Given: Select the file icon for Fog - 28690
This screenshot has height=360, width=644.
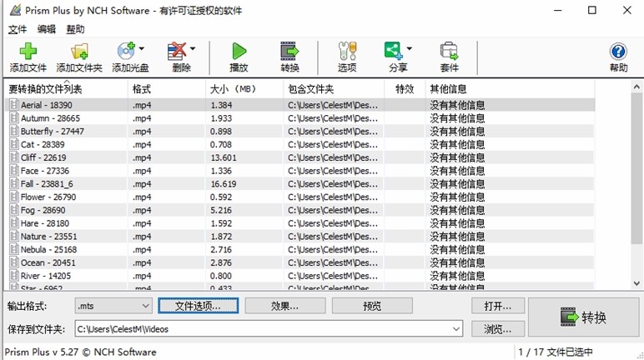Looking at the screenshot, I should pyautogui.click(x=14, y=210).
